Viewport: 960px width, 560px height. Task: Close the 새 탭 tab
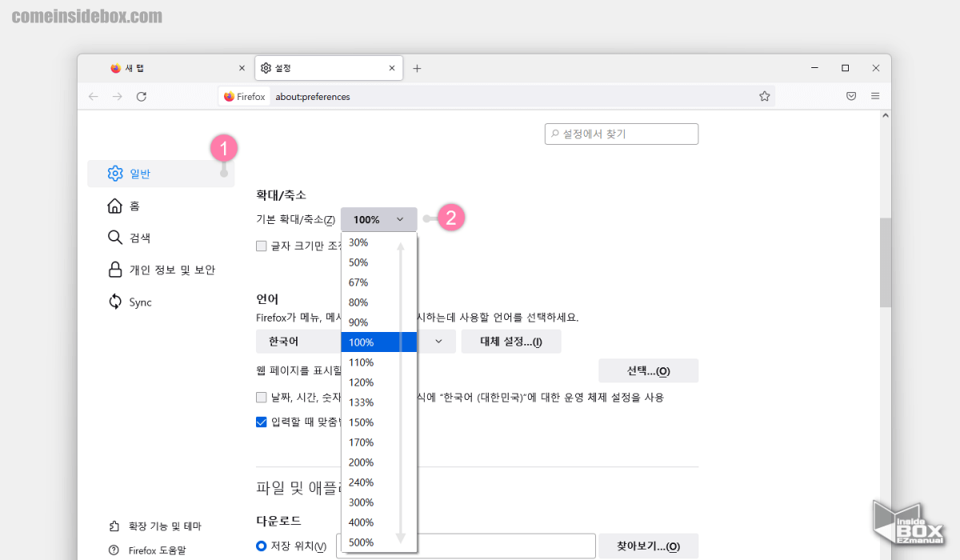(x=242, y=69)
